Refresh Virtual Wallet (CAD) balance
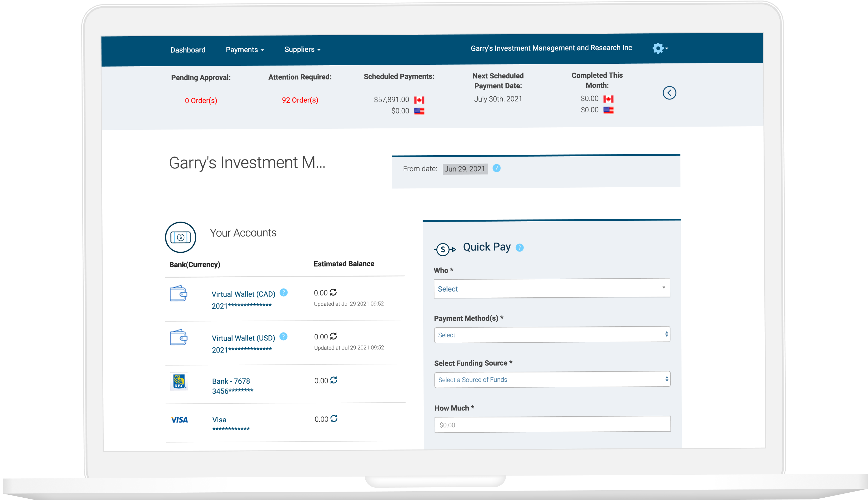 point(333,292)
